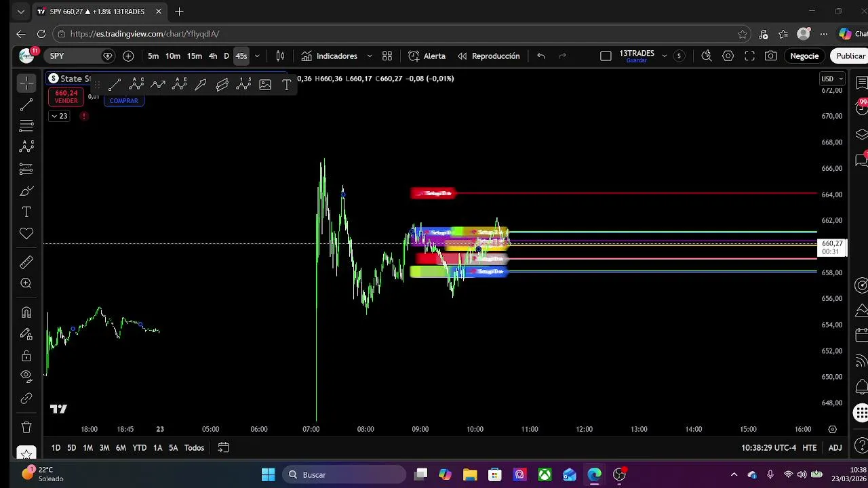Image resolution: width=868 pixels, height=488 pixels.
Task: Open the browser tab list chevron
Action: 21,12
